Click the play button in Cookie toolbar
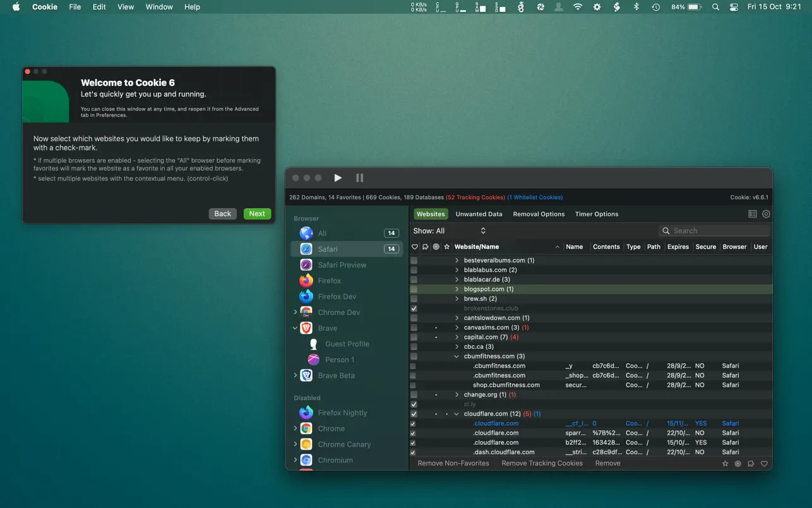The height and width of the screenshot is (508, 812). 338,178
